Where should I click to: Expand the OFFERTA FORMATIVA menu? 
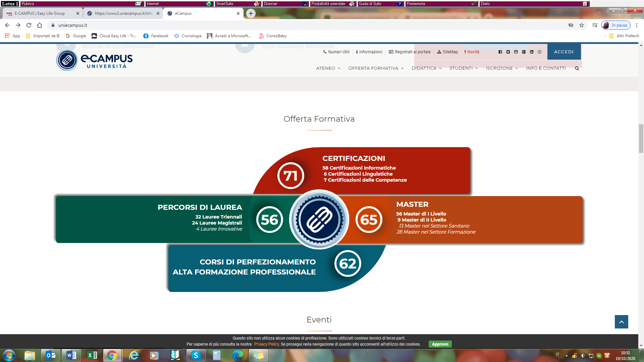coord(376,68)
